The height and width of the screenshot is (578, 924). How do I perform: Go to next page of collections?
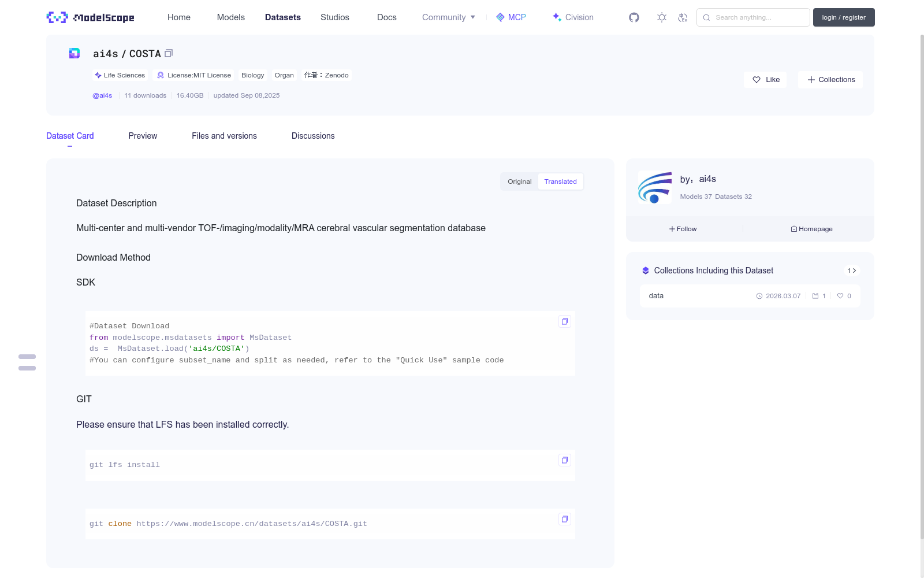coord(852,271)
